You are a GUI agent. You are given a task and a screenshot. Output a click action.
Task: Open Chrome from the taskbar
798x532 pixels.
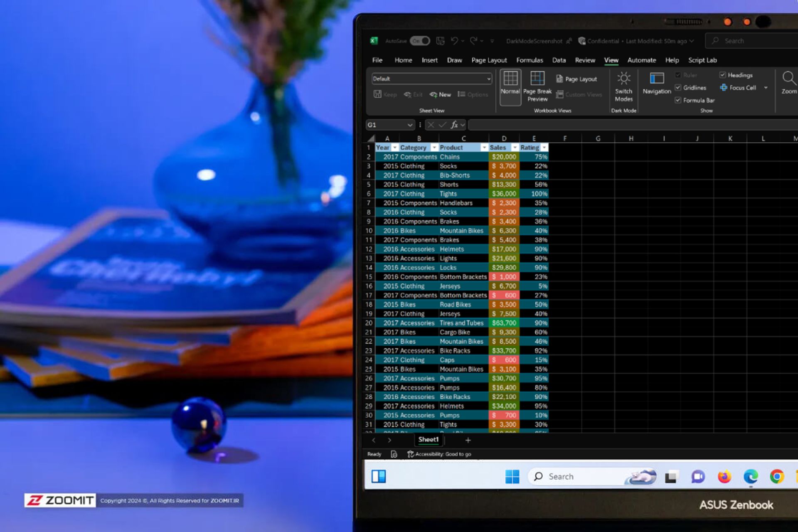pos(776,476)
